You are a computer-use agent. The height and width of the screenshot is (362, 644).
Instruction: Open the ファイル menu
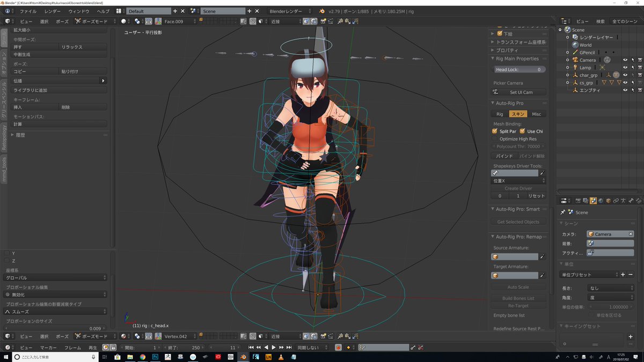tap(28, 11)
